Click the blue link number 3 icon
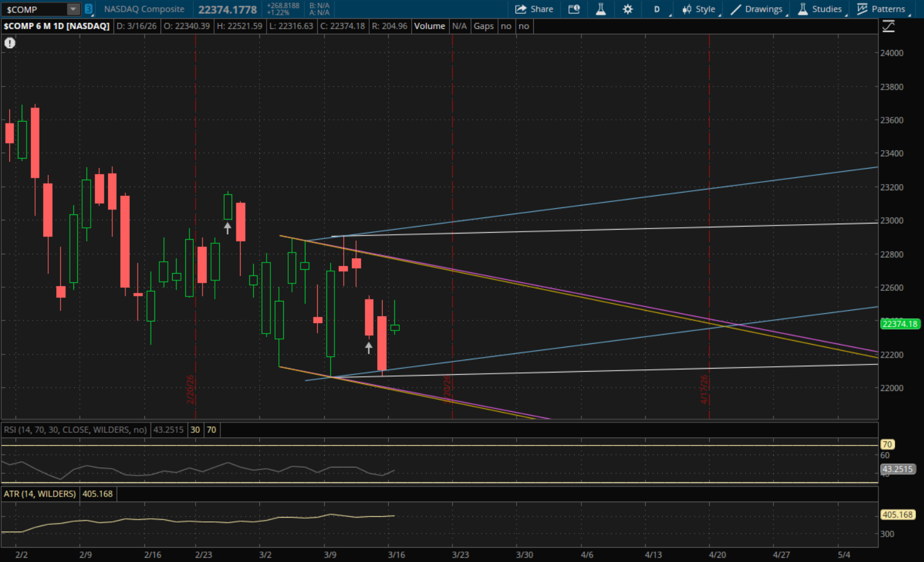 [89, 9]
